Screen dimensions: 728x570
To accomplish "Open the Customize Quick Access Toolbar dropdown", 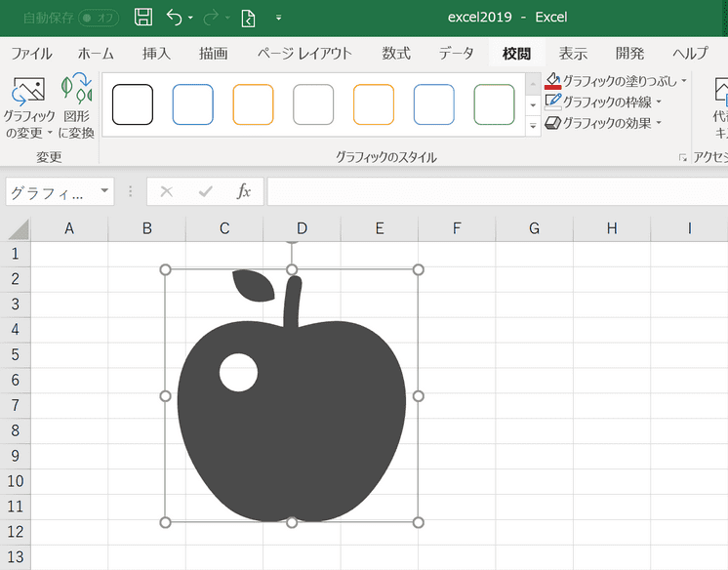I will 278,18.
